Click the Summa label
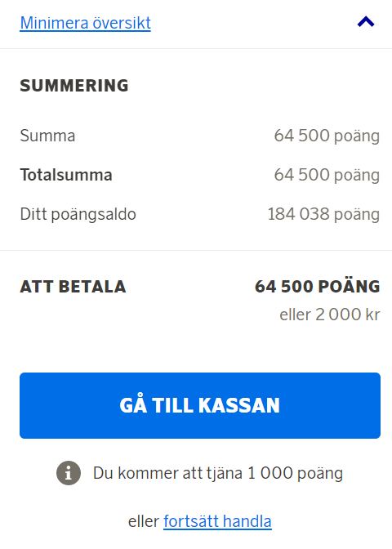Image resolution: width=392 pixels, height=549 pixels. 47,136
